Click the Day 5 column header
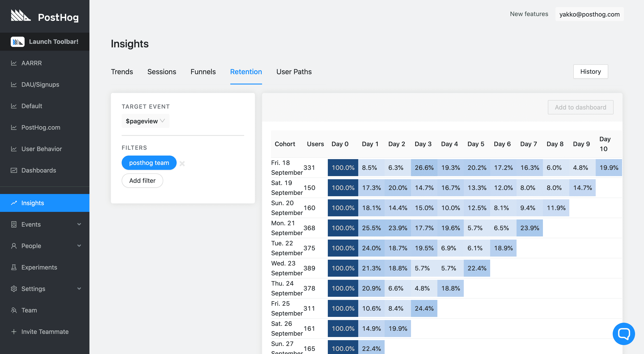The width and height of the screenshot is (644, 354). (476, 144)
